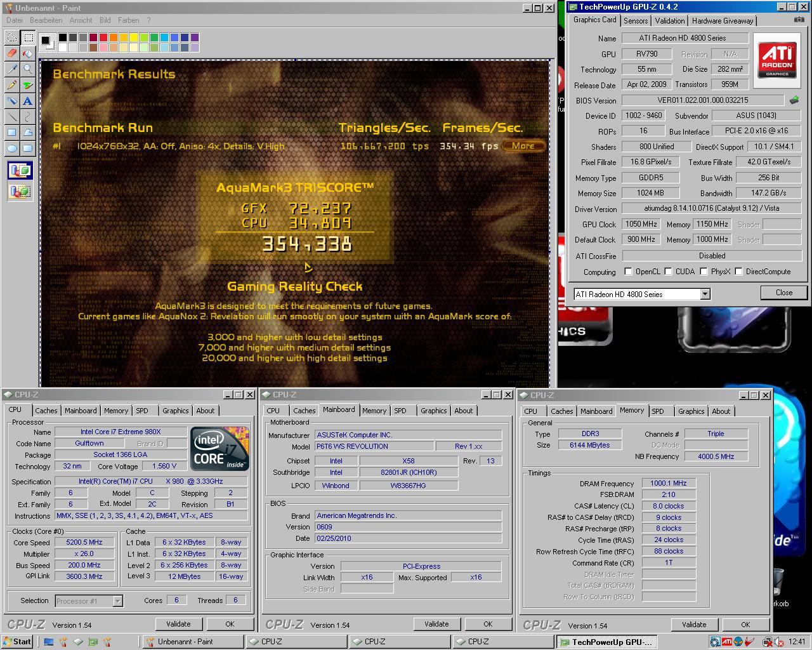Select the purple color swatch in Paint palette
Viewport: 812px width, 650px height.
pos(195,37)
